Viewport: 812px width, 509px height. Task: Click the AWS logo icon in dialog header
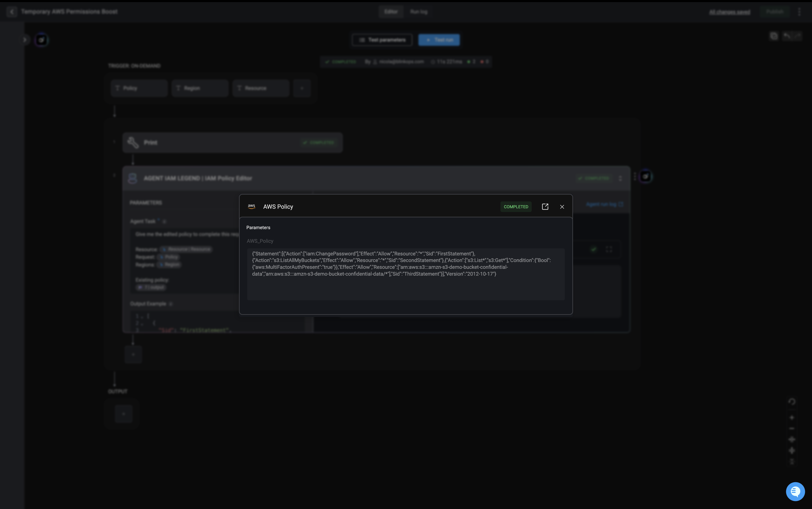[x=252, y=206]
